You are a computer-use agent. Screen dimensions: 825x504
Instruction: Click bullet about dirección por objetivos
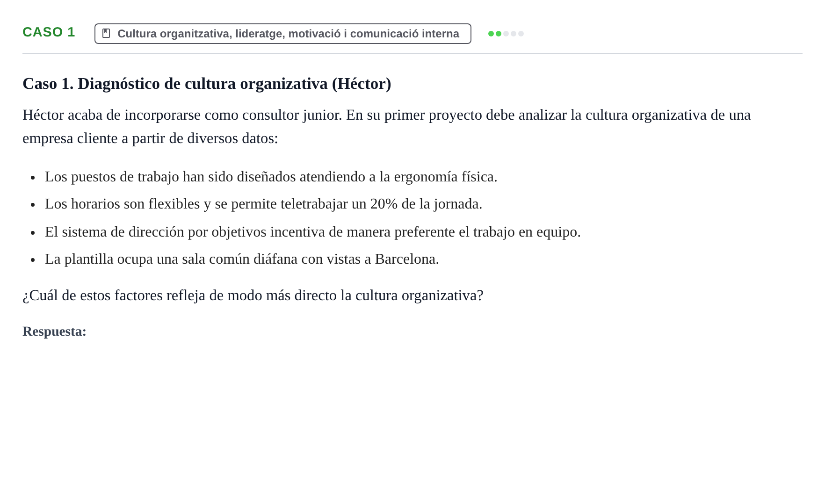(313, 232)
